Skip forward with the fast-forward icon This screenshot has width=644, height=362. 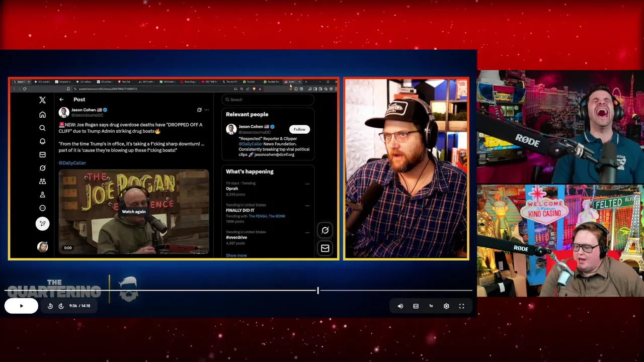61,306
